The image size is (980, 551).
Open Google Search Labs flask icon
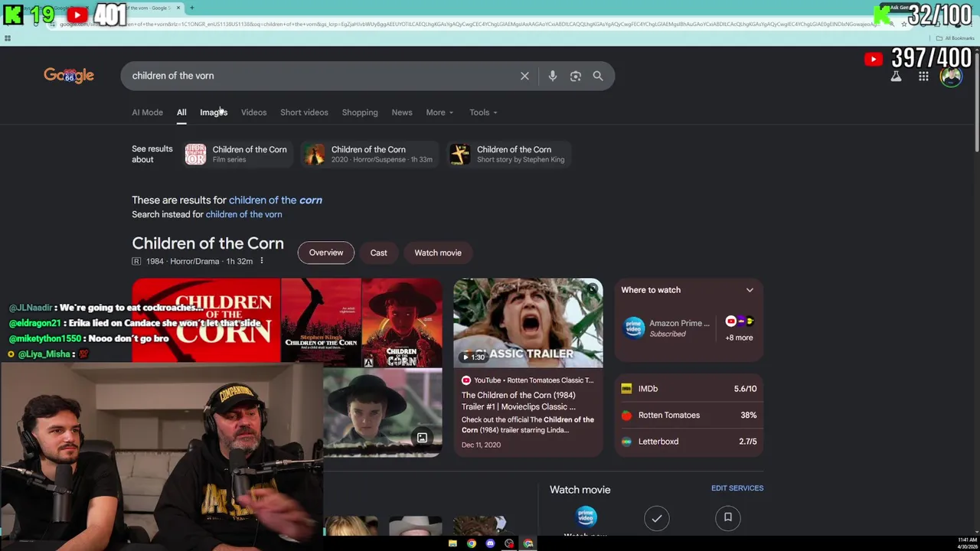(896, 77)
